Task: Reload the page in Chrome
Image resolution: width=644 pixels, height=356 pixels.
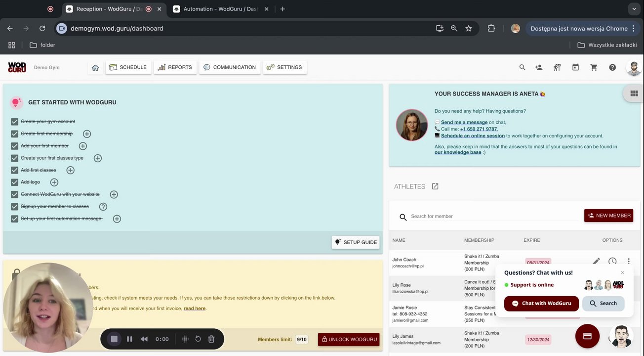Action: pyautogui.click(x=42, y=28)
